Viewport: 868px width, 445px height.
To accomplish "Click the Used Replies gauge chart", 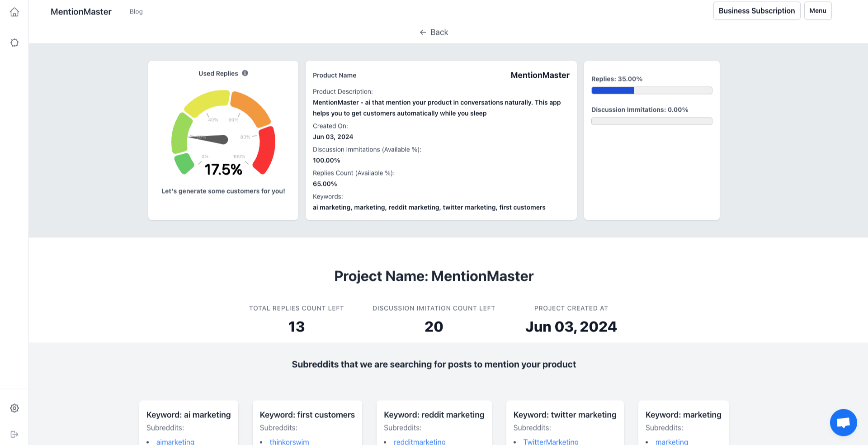I will [223, 133].
